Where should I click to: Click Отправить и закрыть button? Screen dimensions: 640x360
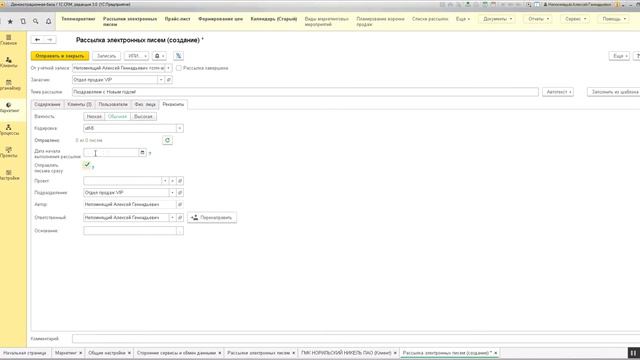[60, 56]
